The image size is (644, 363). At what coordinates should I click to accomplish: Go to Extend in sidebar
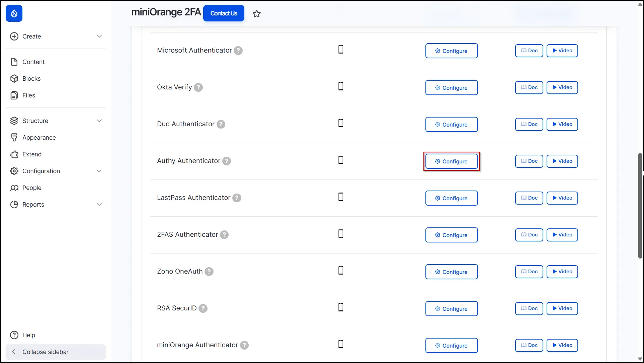pyautogui.click(x=56, y=154)
